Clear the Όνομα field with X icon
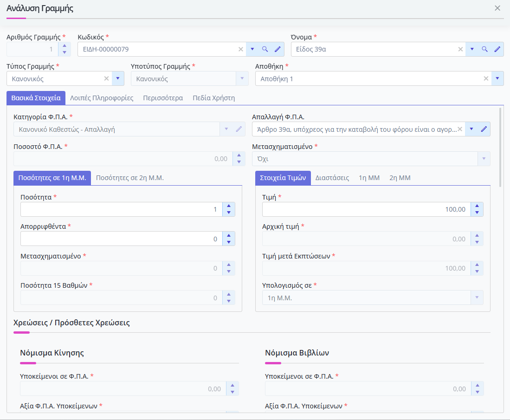510x420 pixels. (460, 49)
